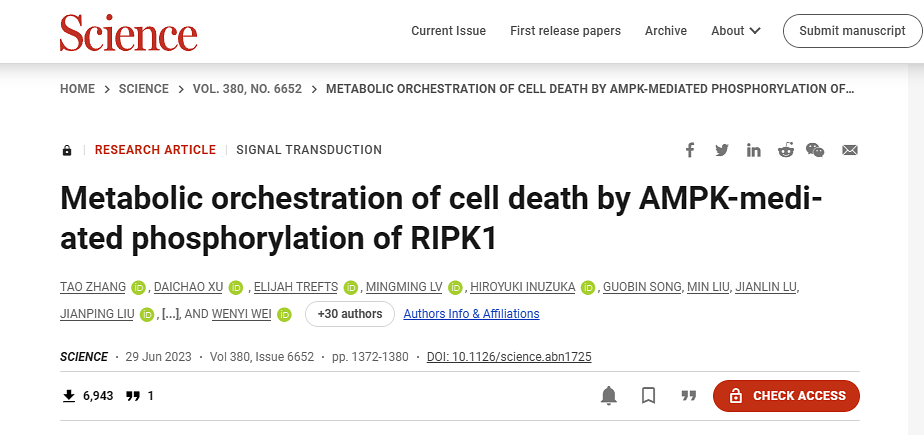Share article on Reddit

coord(786,150)
